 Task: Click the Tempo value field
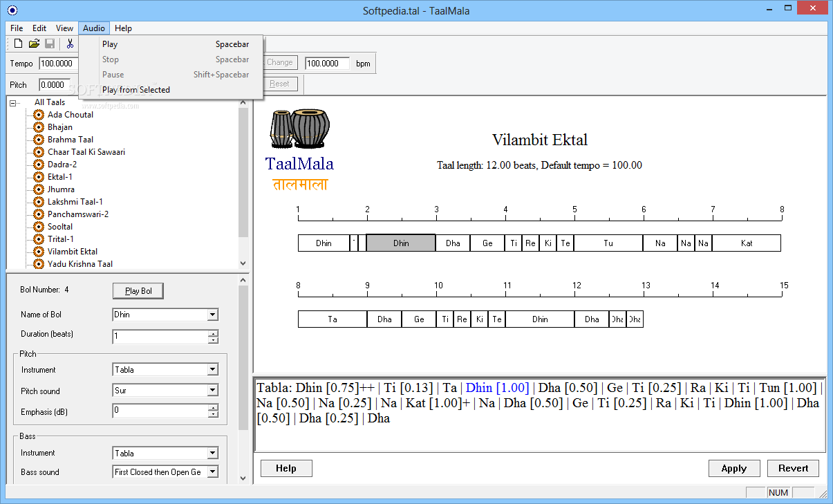[x=59, y=64]
